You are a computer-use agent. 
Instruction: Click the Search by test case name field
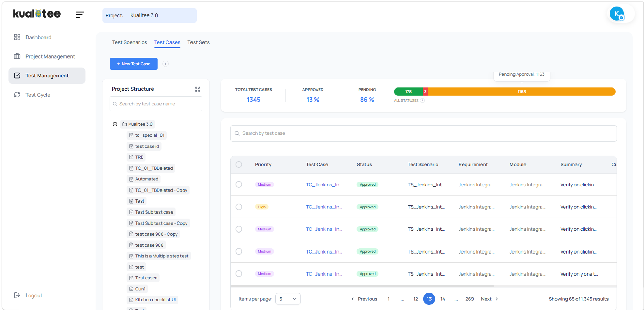coord(156,104)
